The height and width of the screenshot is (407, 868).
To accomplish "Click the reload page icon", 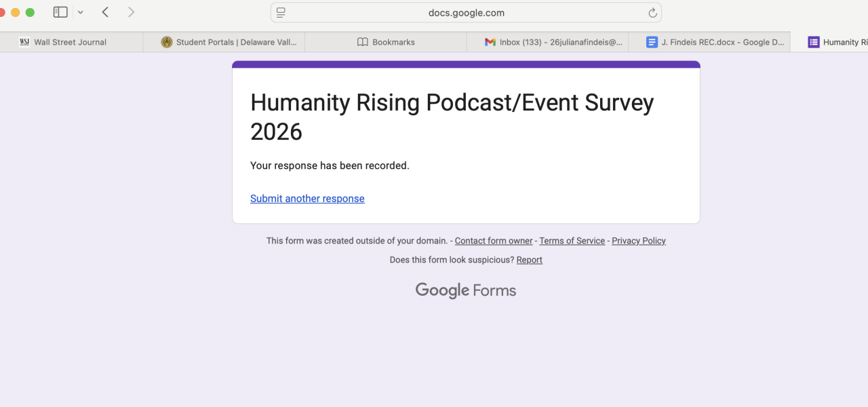I will [652, 13].
